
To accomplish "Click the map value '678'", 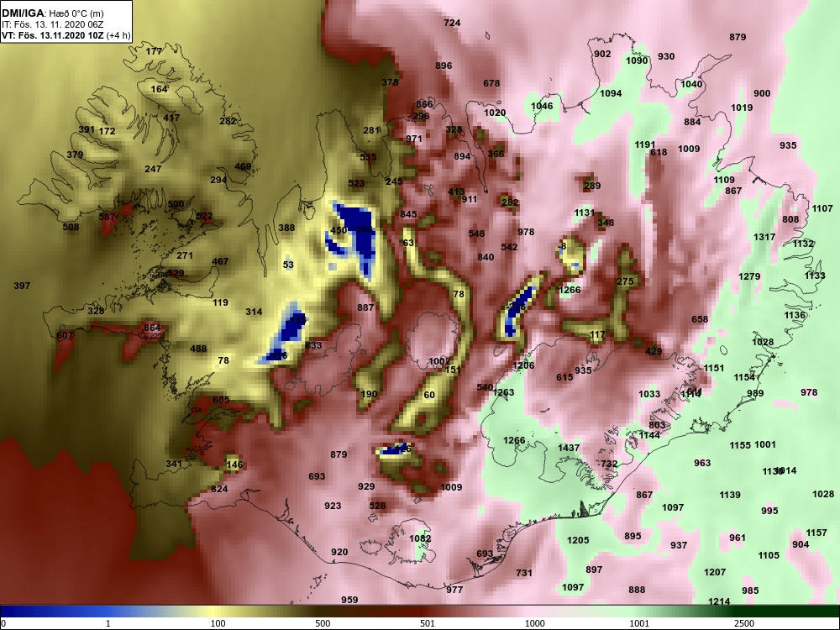I will tap(491, 83).
